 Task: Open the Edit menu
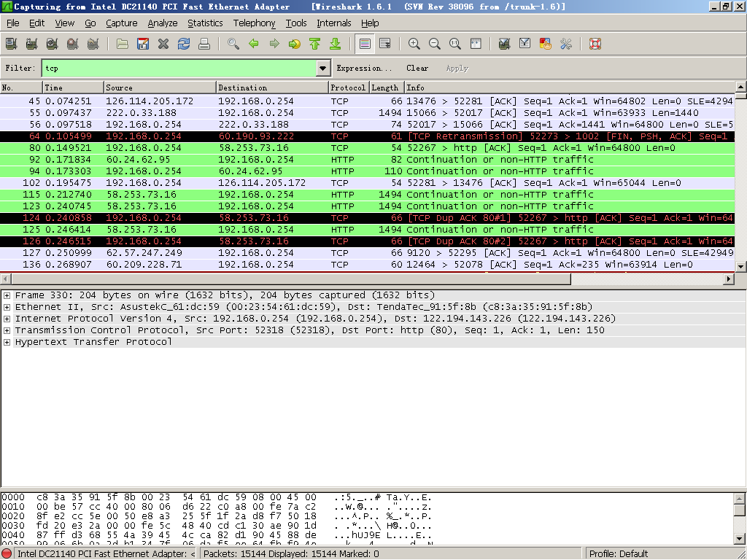[36, 23]
